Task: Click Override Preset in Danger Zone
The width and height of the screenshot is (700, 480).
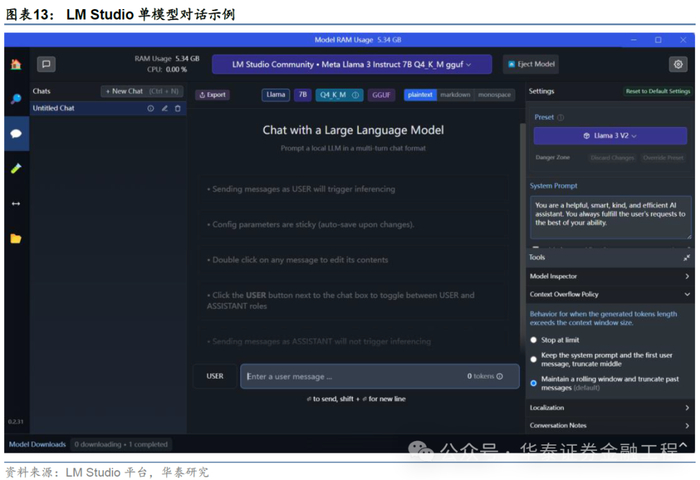Action: 663,158
